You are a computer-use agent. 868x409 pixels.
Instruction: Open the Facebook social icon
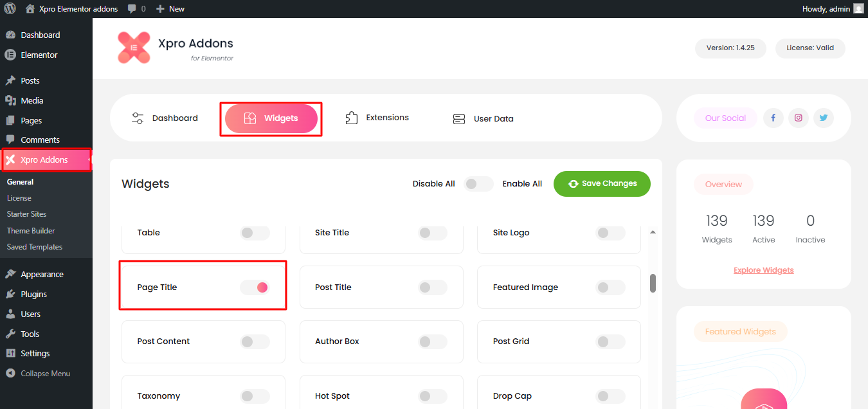773,118
